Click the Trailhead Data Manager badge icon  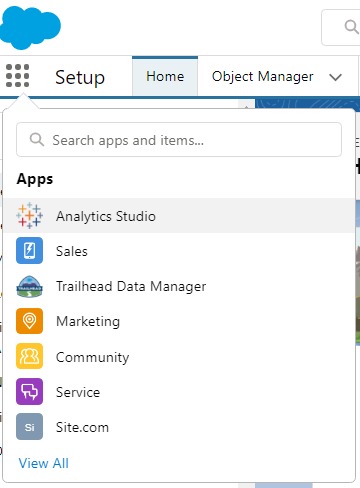coord(29,286)
